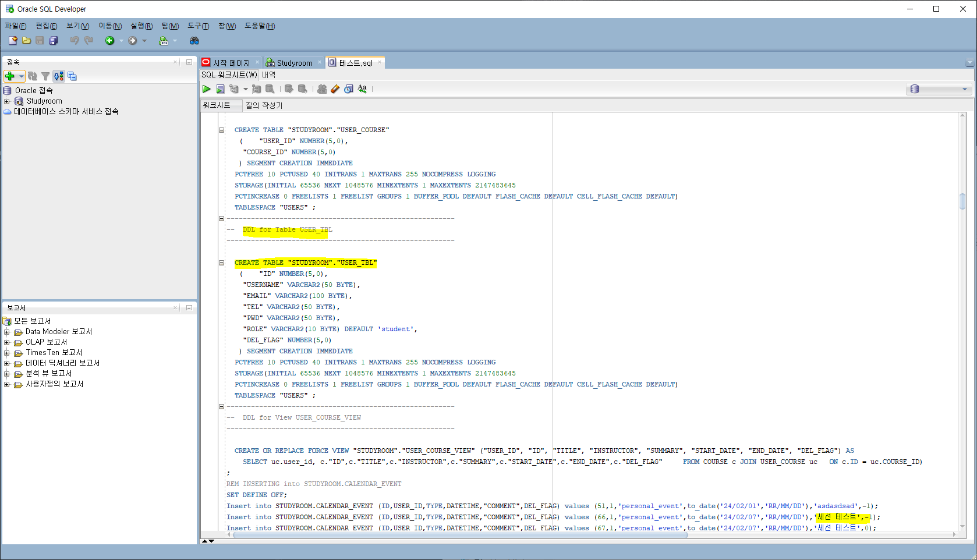Viewport: 977px width, 560px height.
Task: Click the green Back navigation arrow
Action: (109, 41)
